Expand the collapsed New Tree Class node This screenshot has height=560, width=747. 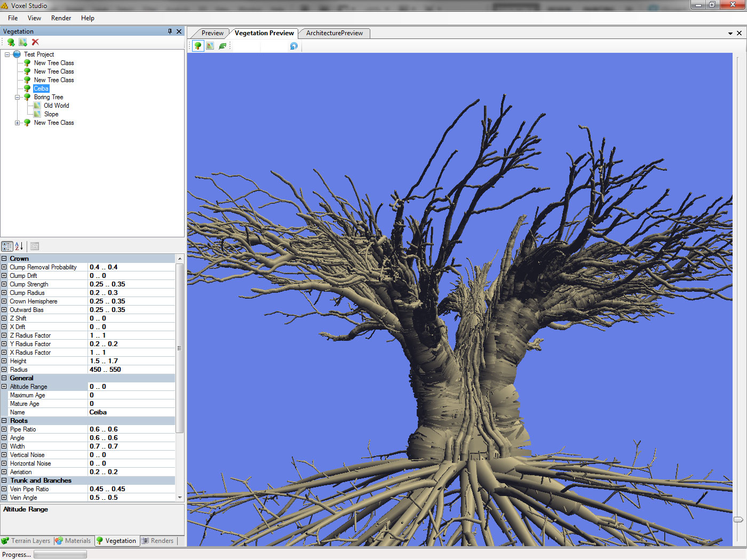point(18,123)
